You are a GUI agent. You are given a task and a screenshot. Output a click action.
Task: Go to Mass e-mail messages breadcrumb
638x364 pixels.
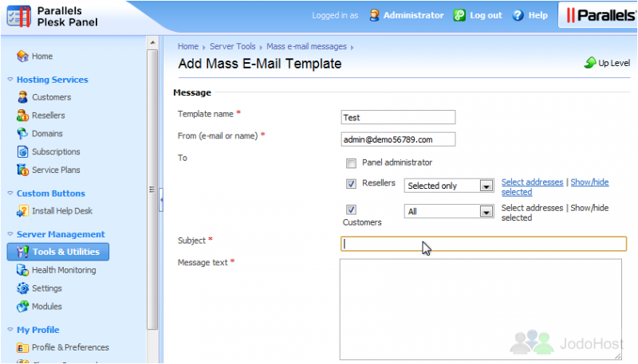306,46
